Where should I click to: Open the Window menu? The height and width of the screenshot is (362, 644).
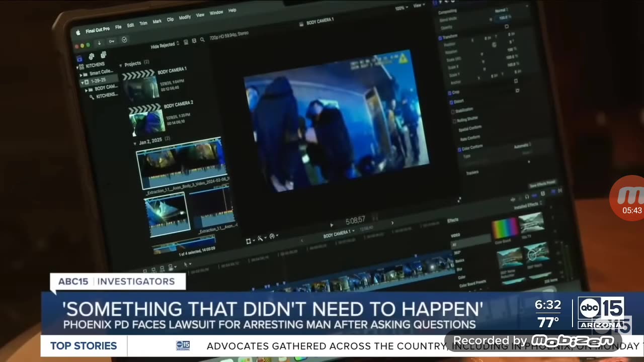tap(216, 12)
